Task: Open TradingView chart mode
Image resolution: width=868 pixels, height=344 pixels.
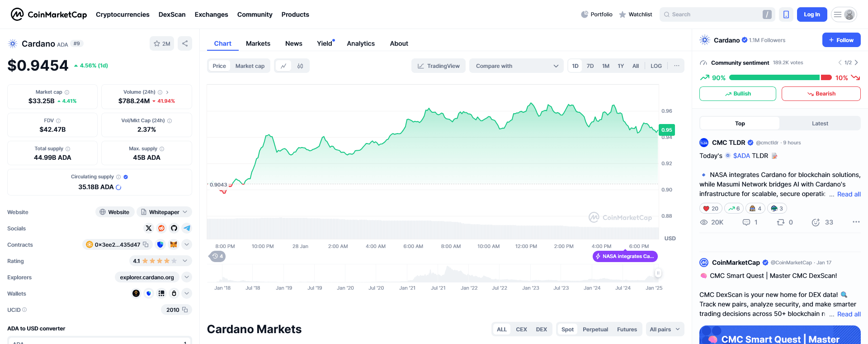Action: pos(439,66)
